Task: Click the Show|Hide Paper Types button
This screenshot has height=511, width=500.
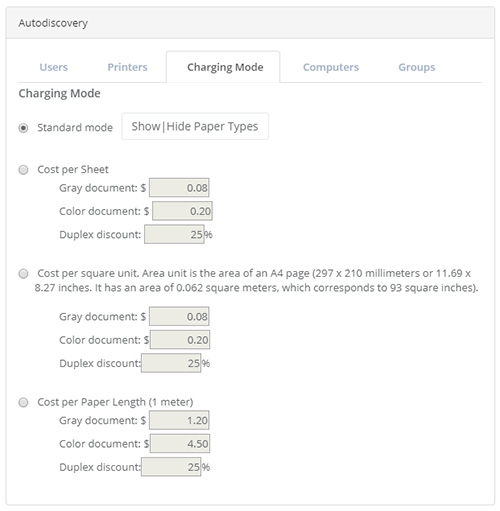Action: click(x=195, y=127)
